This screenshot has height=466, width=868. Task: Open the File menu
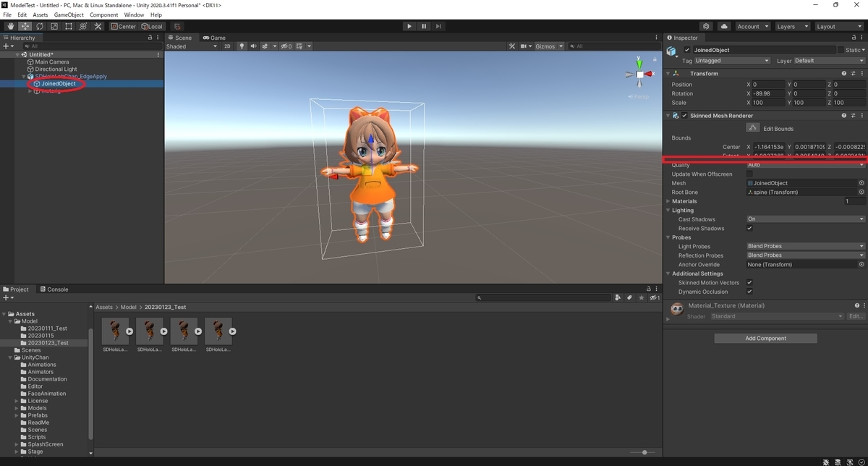click(7, 14)
